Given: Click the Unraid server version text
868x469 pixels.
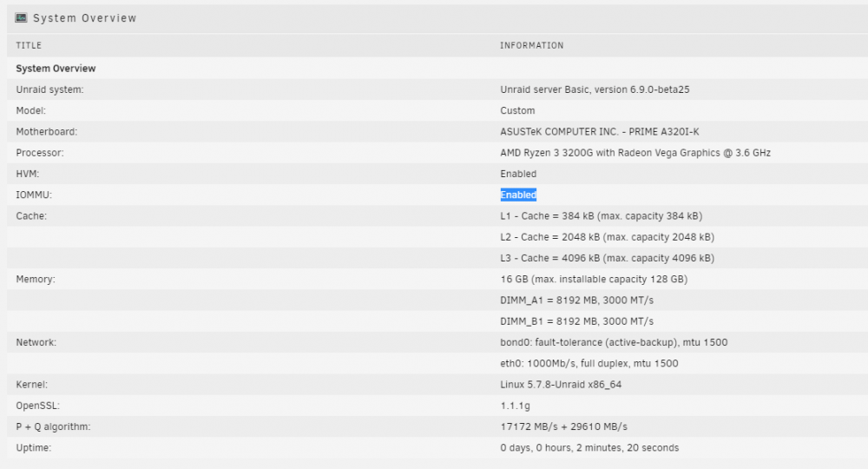Looking at the screenshot, I should click(x=595, y=89).
